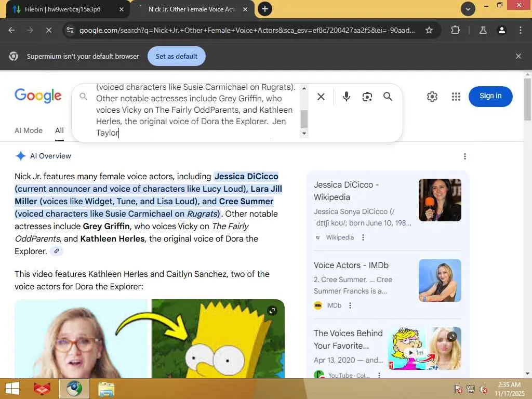Select the highlighted Jessica DiCicco text
532x399 pixels.
click(246, 177)
